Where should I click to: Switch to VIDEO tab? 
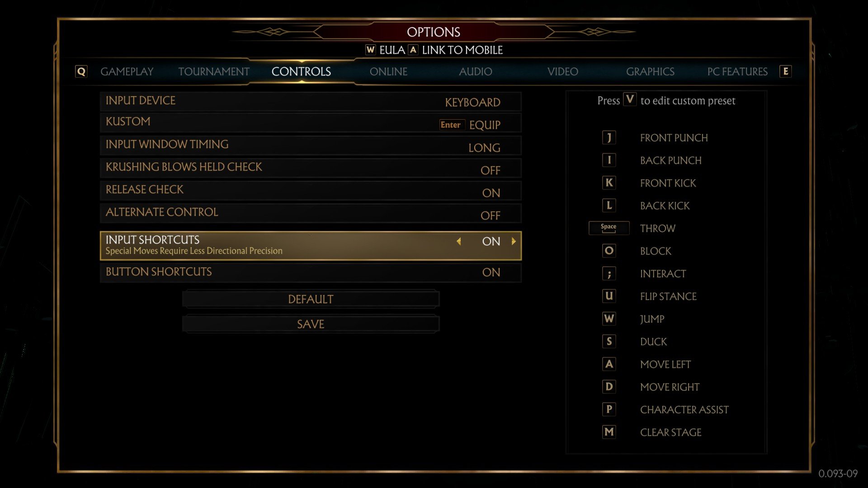(563, 71)
